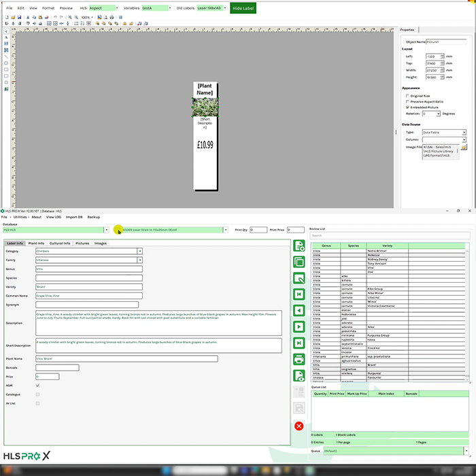
Task: Open Utilities menu in HLS PRO X
Action: [20, 217]
